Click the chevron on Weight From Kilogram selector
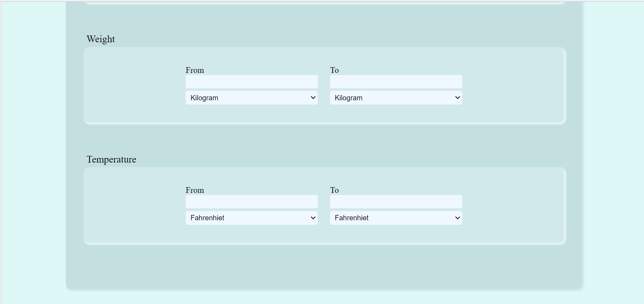 pyautogui.click(x=313, y=97)
